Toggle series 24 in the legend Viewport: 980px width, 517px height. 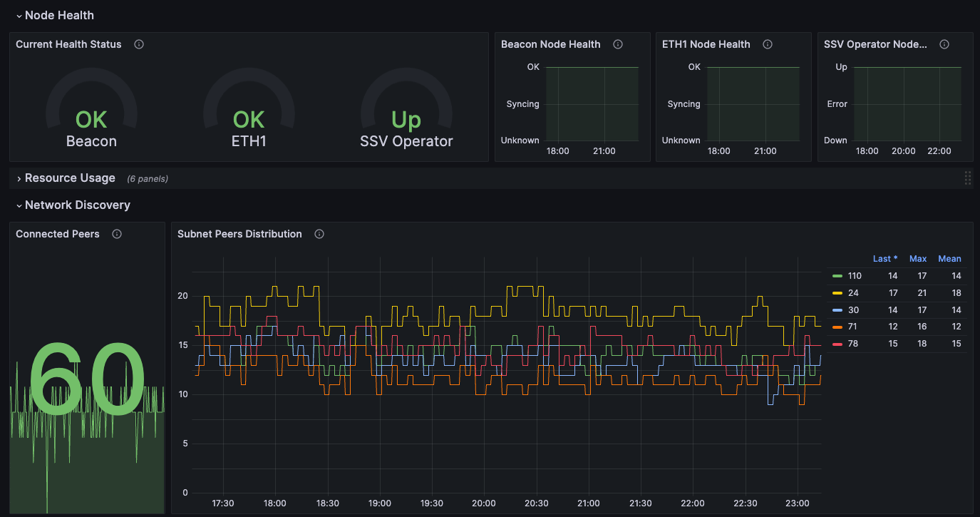[852, 293]
